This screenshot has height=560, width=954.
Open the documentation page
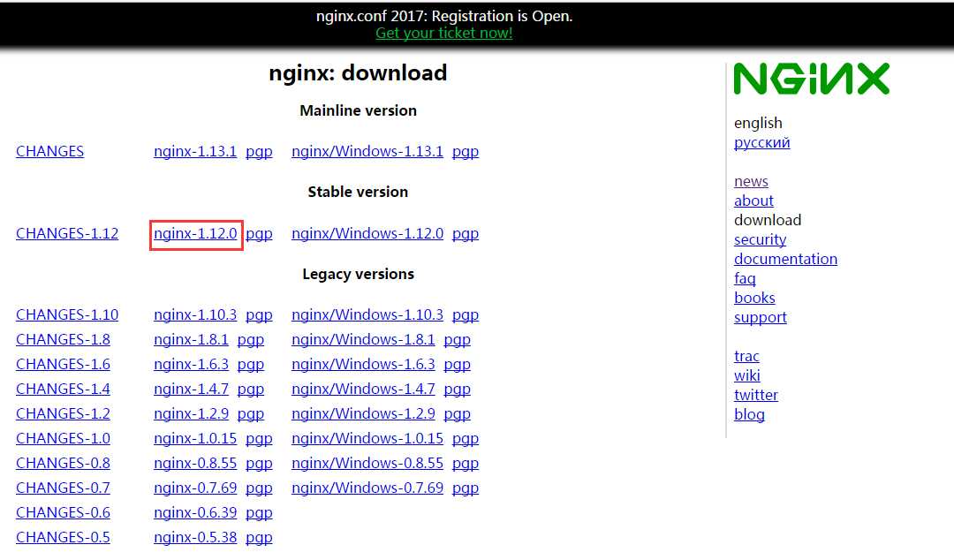[785, 259]
